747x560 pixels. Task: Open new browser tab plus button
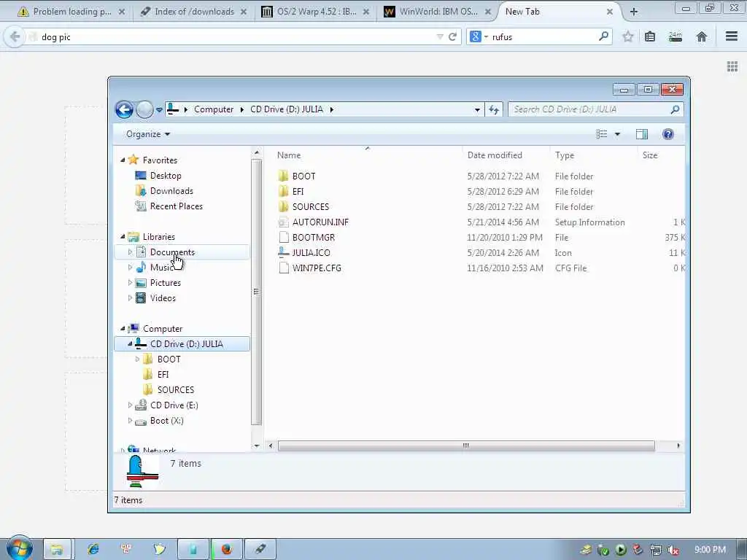634,12
